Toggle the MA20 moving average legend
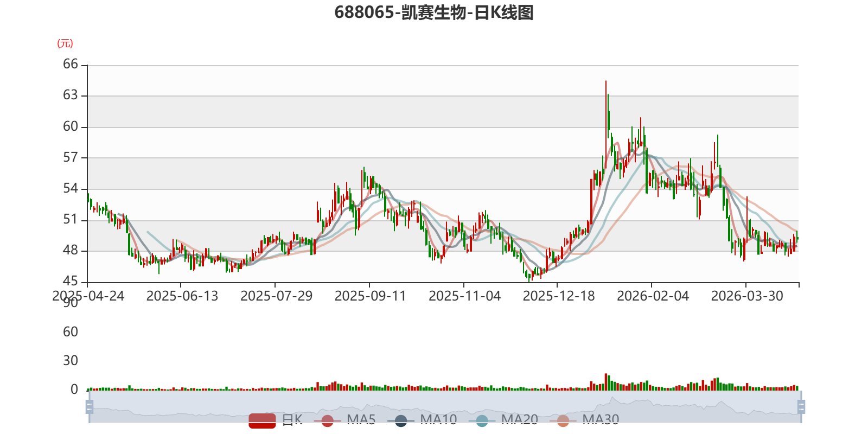 click(503, 420)
